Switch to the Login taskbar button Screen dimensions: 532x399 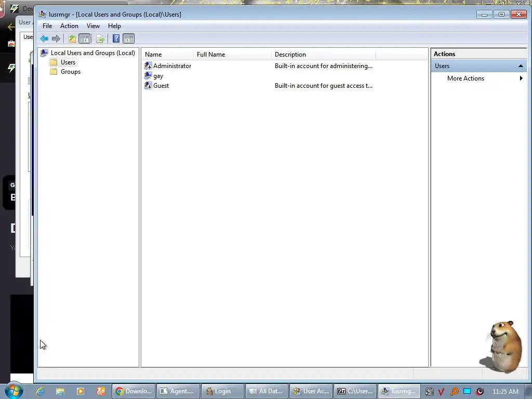tap(222, 391)
